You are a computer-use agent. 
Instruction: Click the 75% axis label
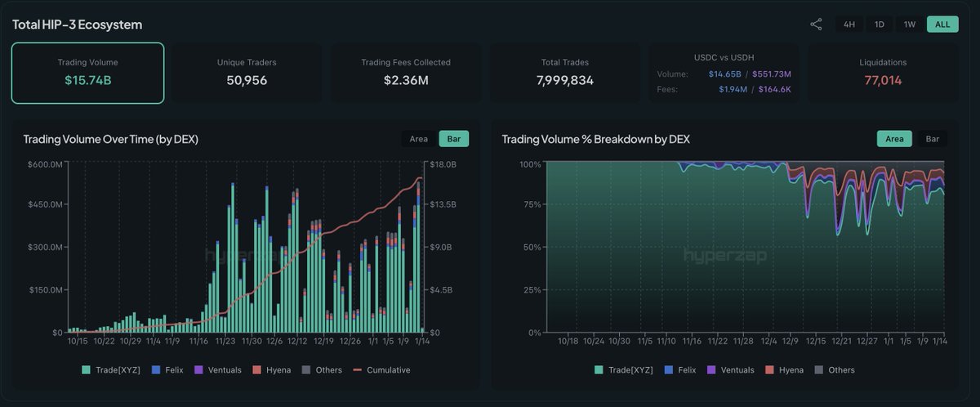point(531,206)
